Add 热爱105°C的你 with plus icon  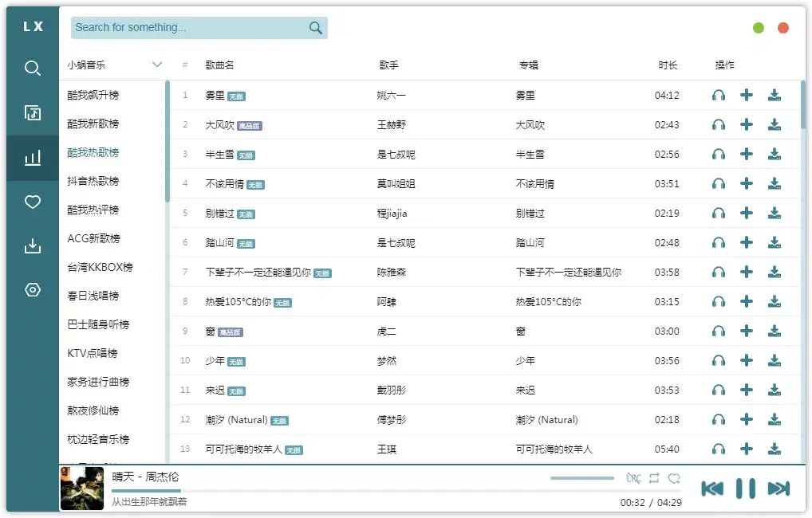(747, 302)
